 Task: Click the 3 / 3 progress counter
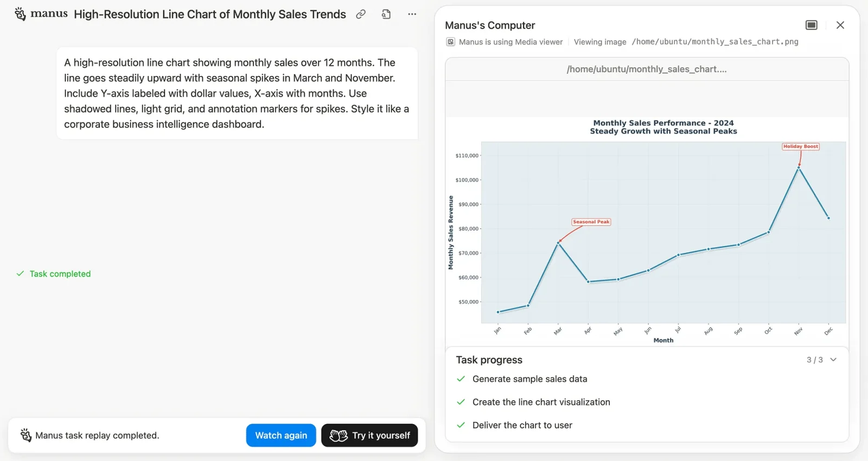tap(814, 360)
